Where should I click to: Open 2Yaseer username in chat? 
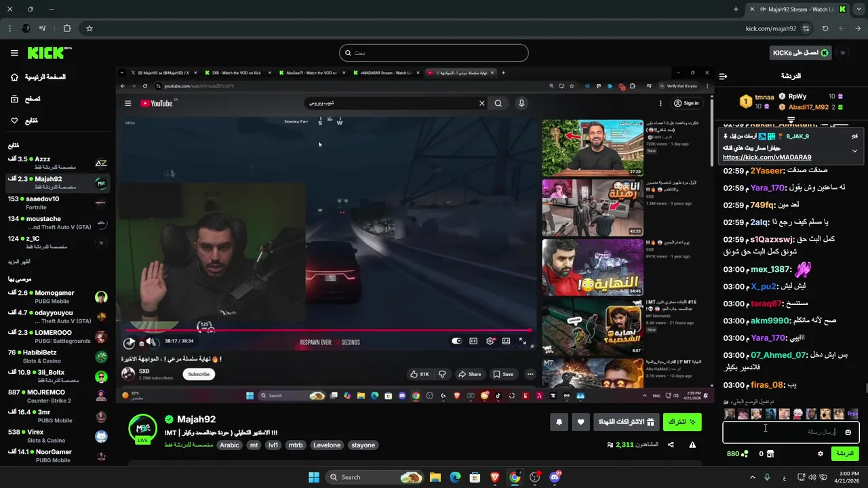coord(766,171)
